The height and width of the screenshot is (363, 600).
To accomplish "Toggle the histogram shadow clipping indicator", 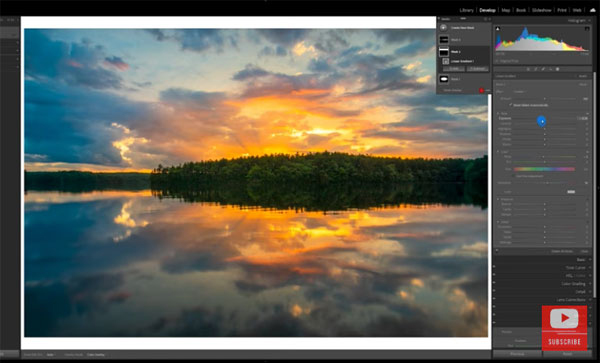I will click(497, 28).
